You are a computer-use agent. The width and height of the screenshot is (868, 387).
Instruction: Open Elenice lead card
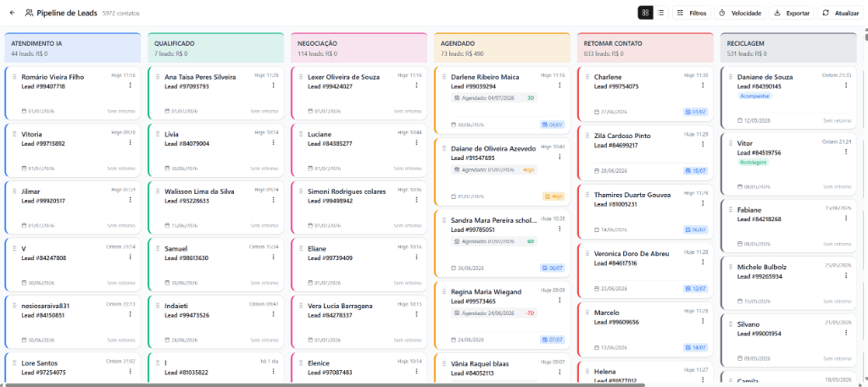coord(359,367)
